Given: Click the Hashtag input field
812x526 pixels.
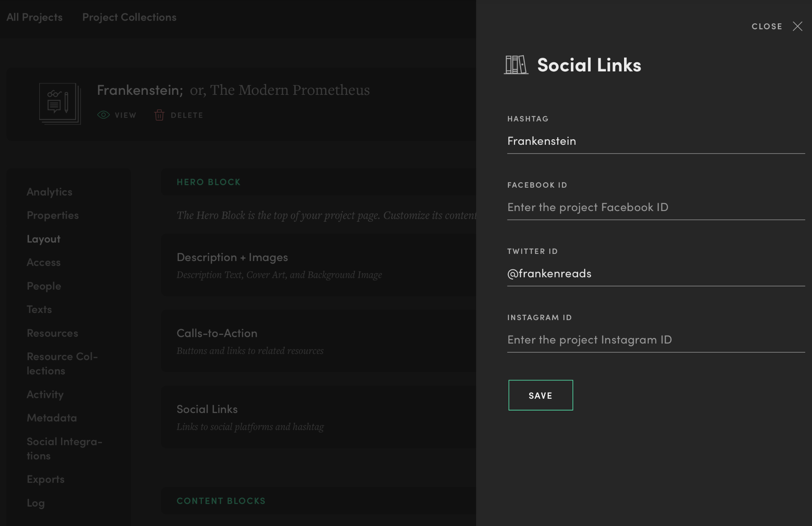Looking at the screenshot, I should (x=656, y=141).
